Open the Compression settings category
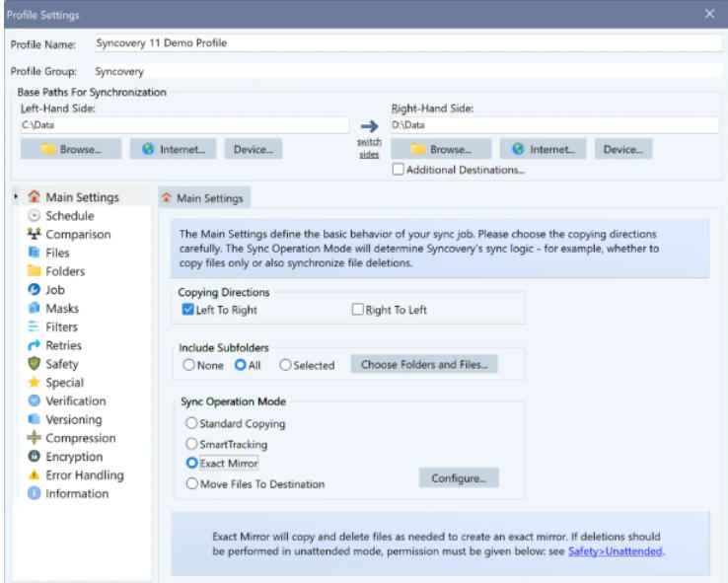This screenshot has height=583, width=728. 80,438
